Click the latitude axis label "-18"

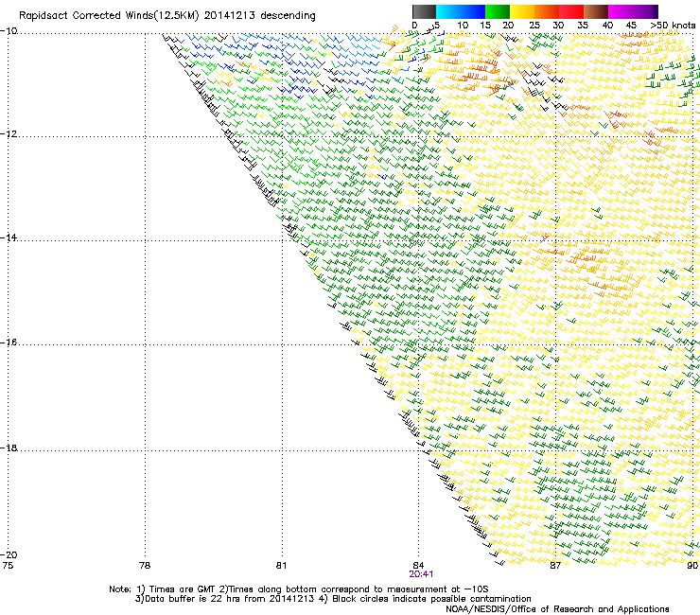tap(9, 448)
